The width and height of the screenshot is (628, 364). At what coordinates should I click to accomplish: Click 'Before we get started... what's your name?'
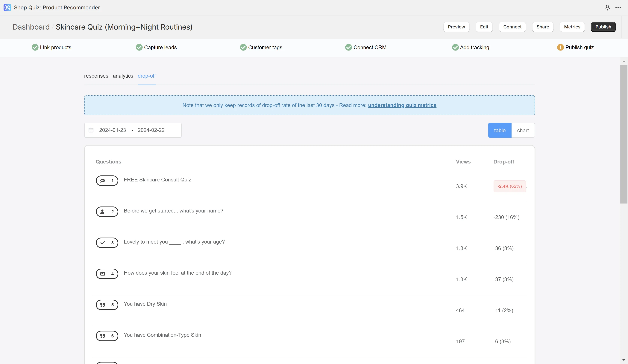(173, 211)
